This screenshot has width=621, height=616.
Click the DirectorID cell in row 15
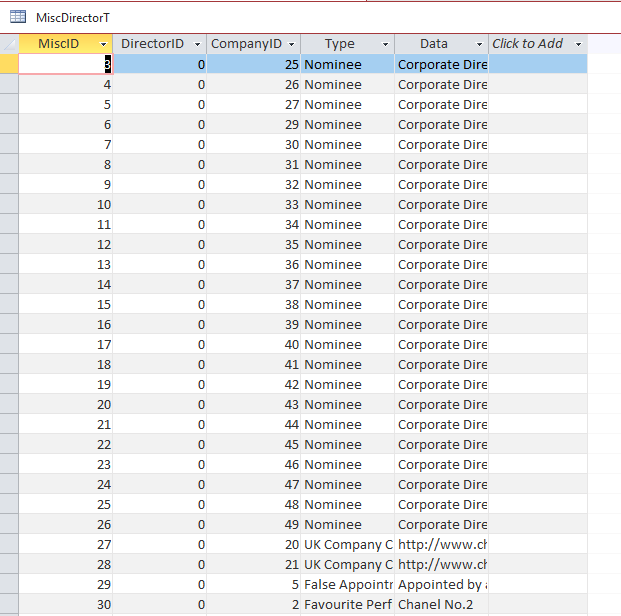pos(160,304)
